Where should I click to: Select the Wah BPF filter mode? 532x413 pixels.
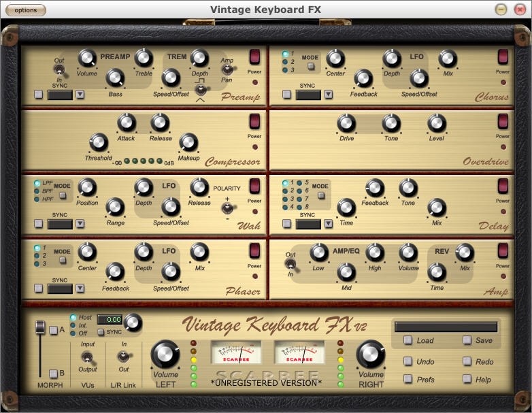tap(37, 191)
